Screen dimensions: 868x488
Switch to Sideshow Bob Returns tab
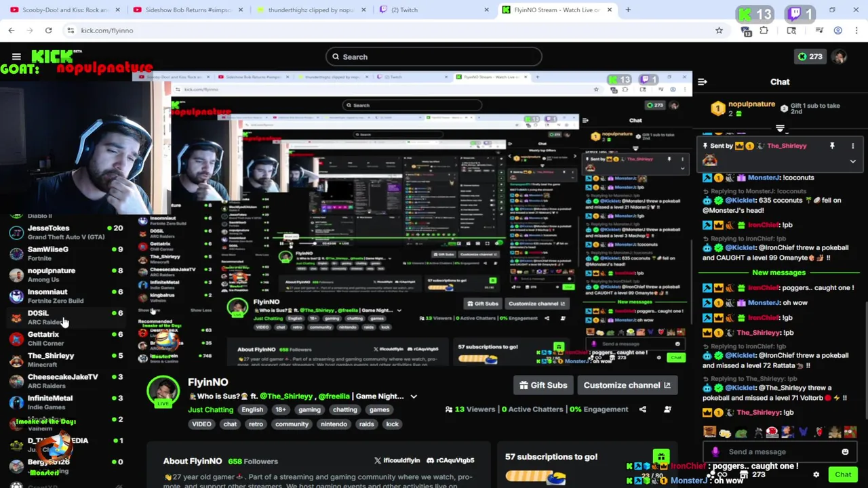[x=185, y=9]
